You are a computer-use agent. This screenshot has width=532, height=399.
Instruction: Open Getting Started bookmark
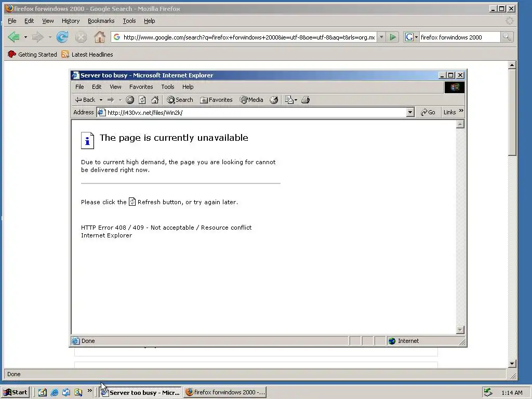[32, 54]
